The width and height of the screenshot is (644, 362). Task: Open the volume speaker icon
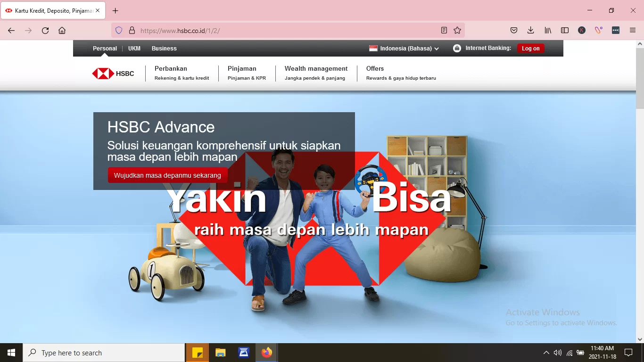pyautogui.click(x=558, y=353)
